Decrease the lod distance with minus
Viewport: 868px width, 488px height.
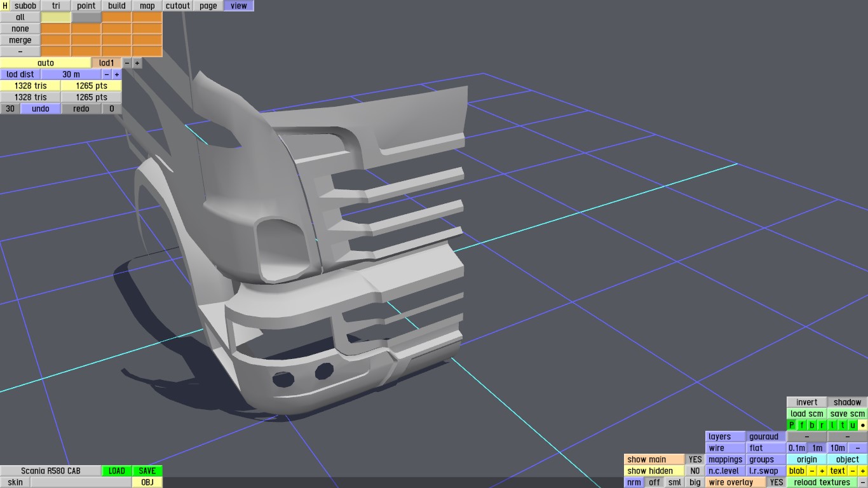[x=107, y=74]
